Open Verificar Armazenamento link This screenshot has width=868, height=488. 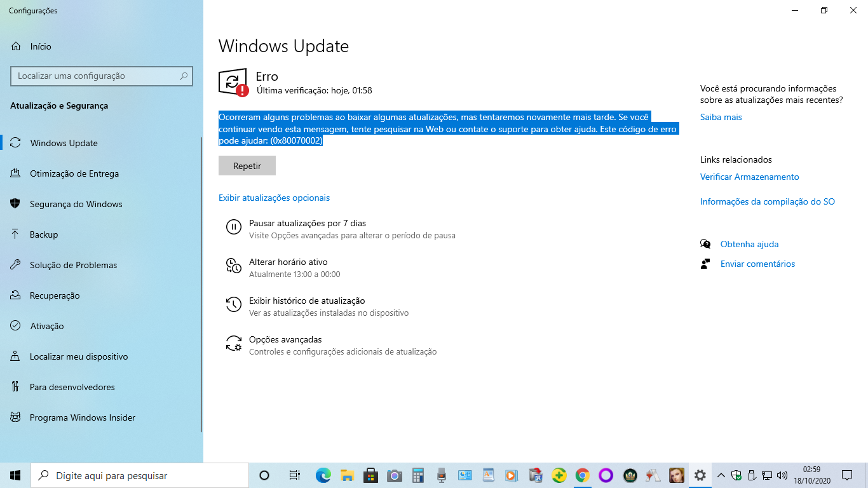click(x=749, y=177)
